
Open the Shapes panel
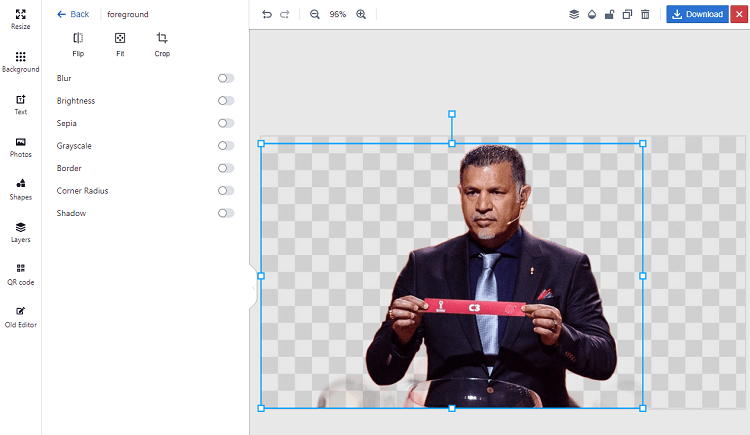coord(21,190)
